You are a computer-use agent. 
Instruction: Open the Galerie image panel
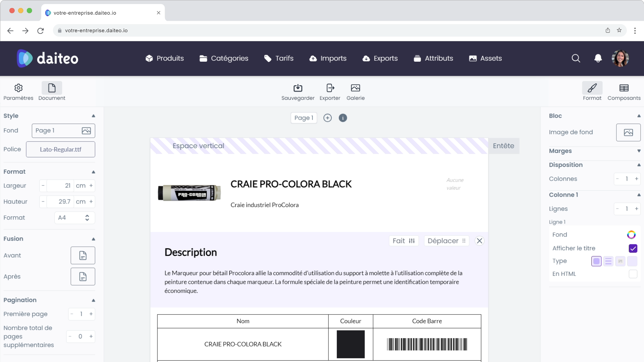(356, 91)
